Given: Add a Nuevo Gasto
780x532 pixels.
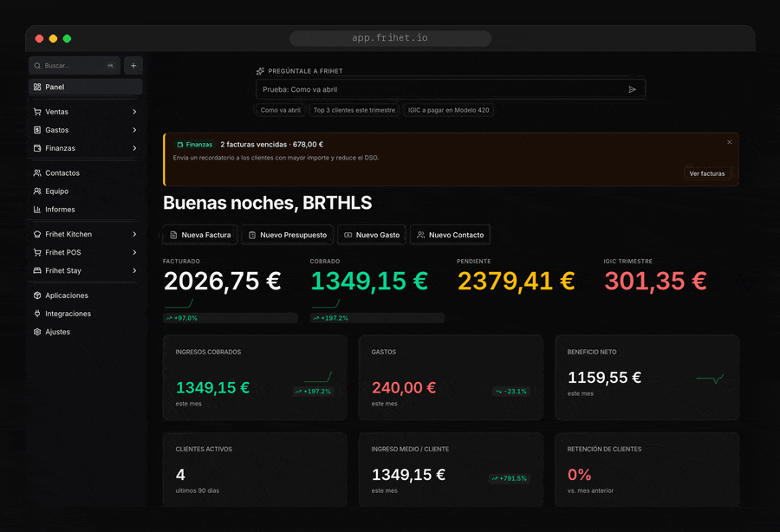Looking at the screenshot, I should coord(372,235).
